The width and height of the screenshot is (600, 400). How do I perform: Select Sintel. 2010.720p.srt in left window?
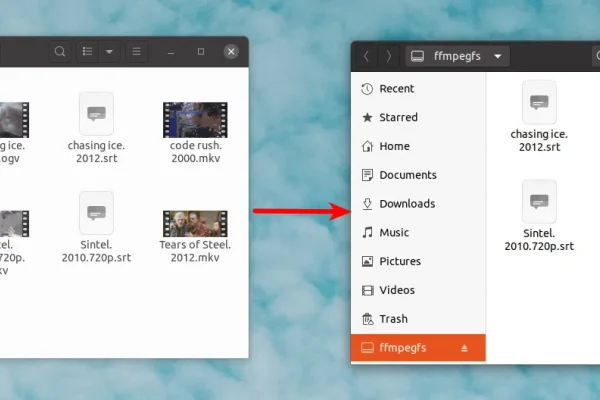coord(96,228)
